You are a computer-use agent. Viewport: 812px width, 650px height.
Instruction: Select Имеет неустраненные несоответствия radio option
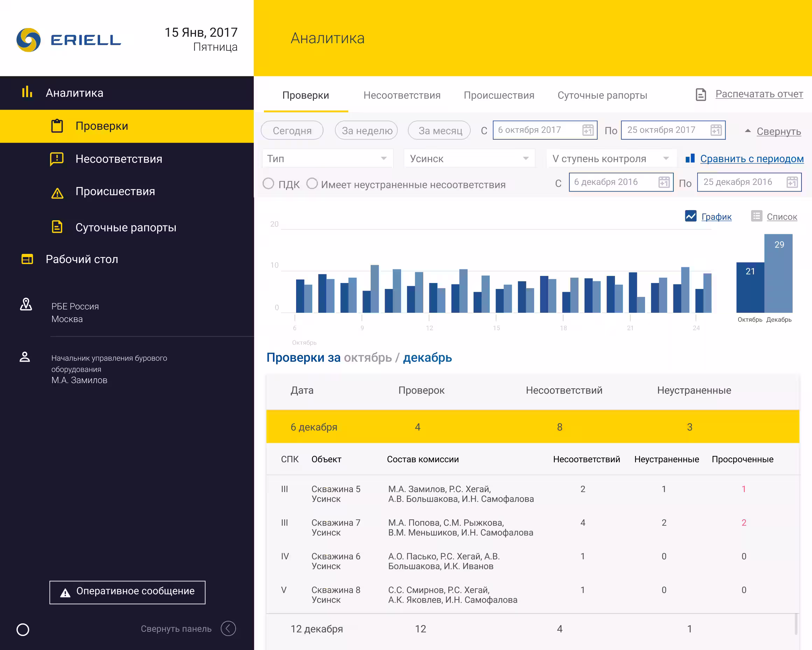(x=312, y=184)
